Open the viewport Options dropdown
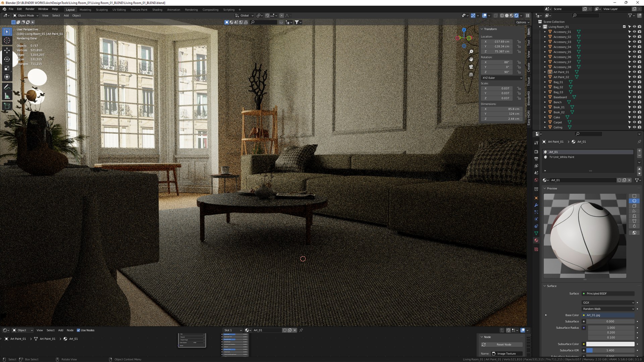644x362 pixels. tap(523, 22)
